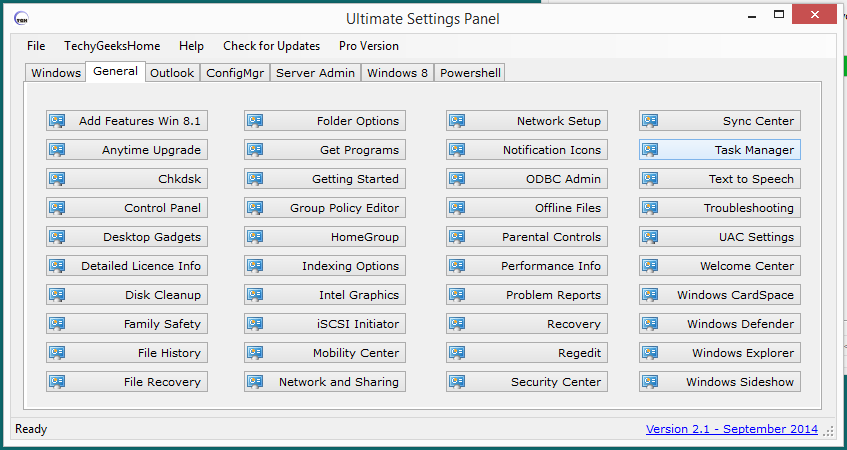Switch to the Powershell tab
This screenshot has height=450, width=847.
point(470,73)
